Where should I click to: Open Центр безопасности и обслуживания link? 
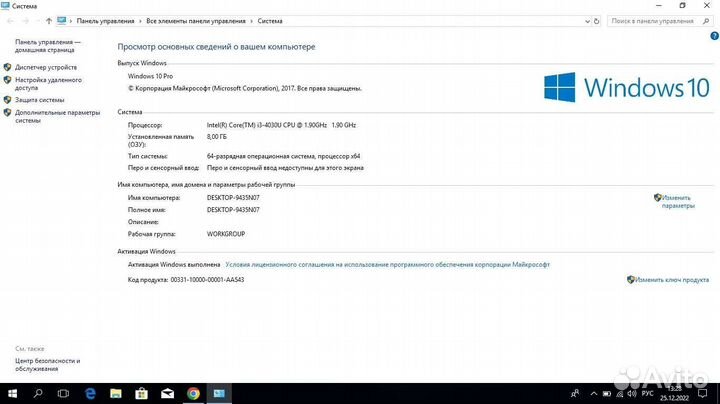[48, 365]
